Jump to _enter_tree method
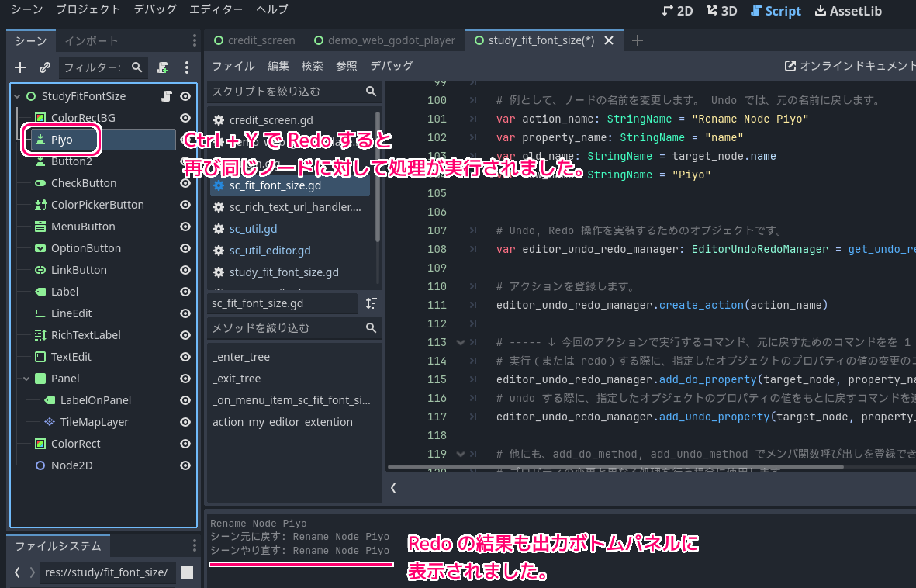 240,357
